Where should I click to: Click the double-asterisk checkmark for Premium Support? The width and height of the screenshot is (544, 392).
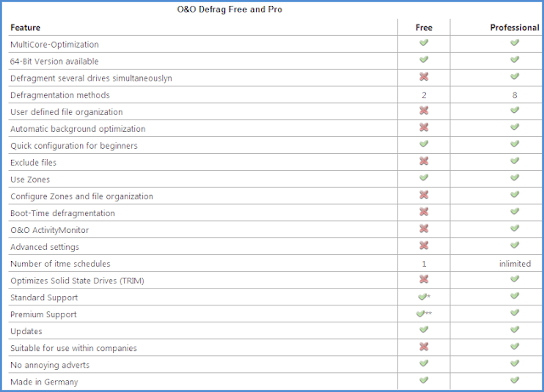click(x=423, y=314)
